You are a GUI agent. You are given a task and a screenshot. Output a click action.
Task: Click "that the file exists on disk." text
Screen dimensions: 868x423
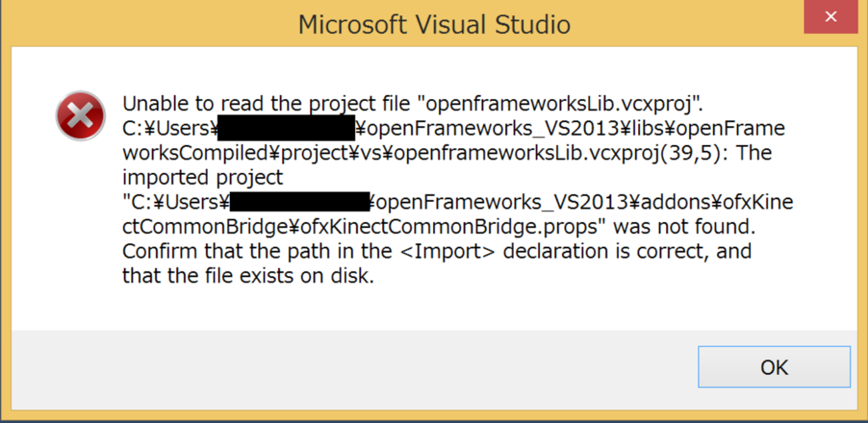tap(248, 275)
